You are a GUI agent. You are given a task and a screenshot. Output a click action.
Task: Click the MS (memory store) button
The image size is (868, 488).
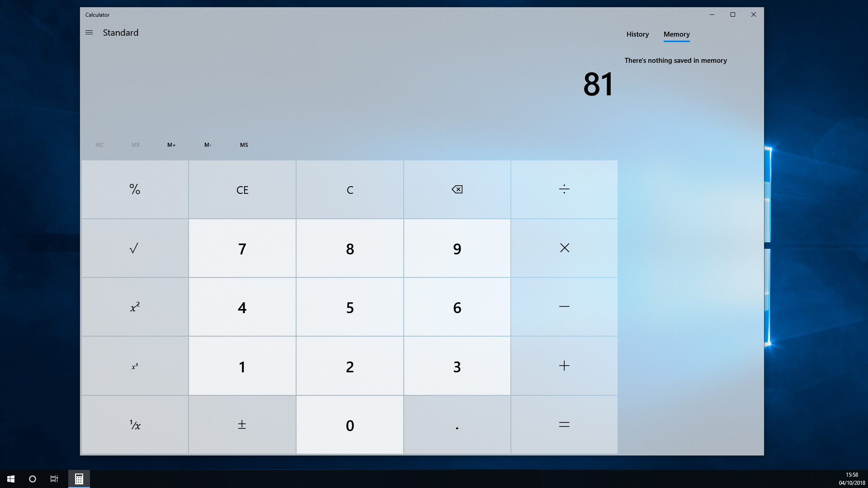click(x=244, y=145)
